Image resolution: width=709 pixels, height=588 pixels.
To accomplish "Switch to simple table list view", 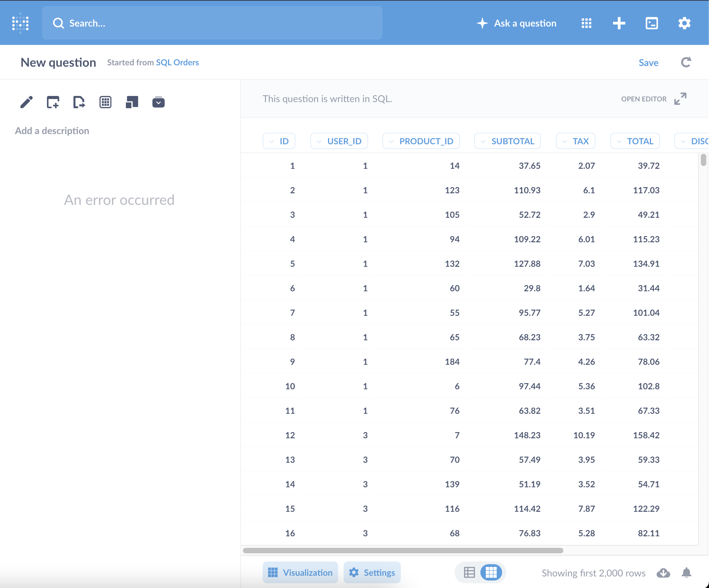I will (469, 572).
